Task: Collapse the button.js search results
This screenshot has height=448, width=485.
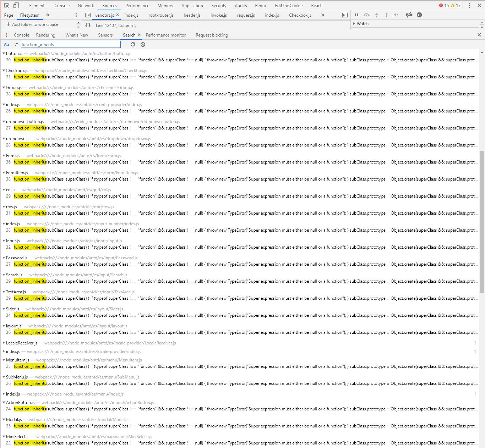Action: tap(3, 53)
